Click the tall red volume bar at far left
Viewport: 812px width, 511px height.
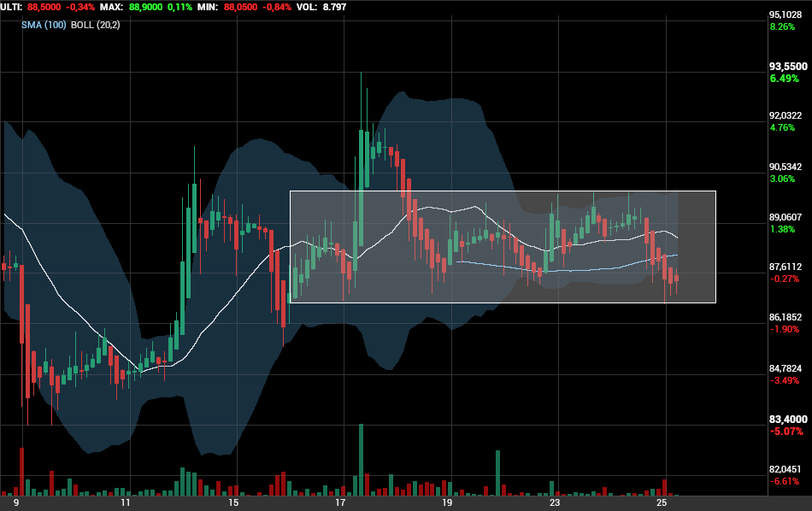click(21, 472)
